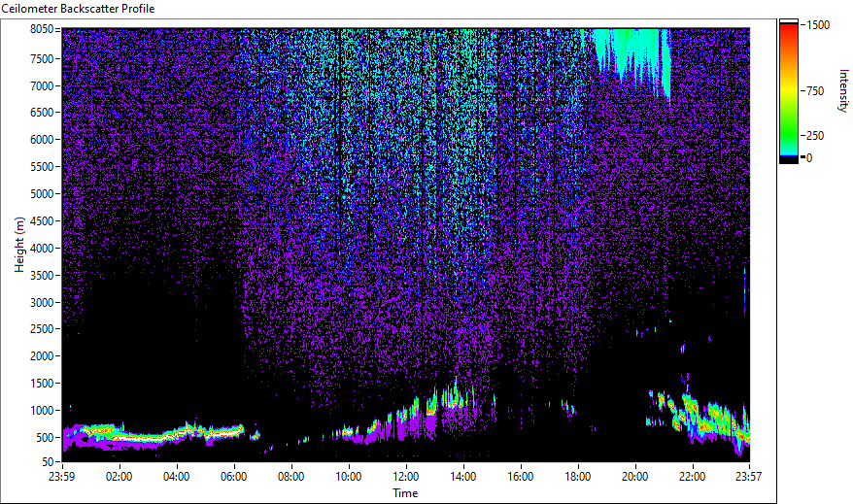Select the 3500 height axis label
The height and width of the screenshot is (504, 853).
click(42, 276)
